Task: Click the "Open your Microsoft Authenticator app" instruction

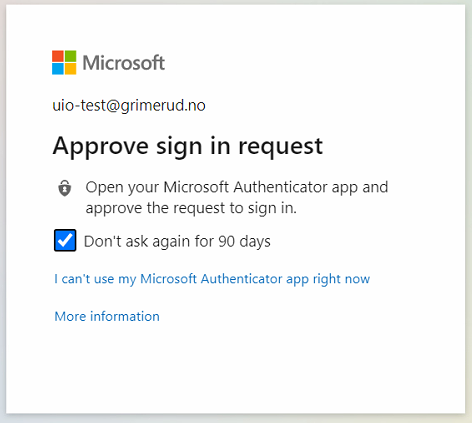Action: [237, 187]
